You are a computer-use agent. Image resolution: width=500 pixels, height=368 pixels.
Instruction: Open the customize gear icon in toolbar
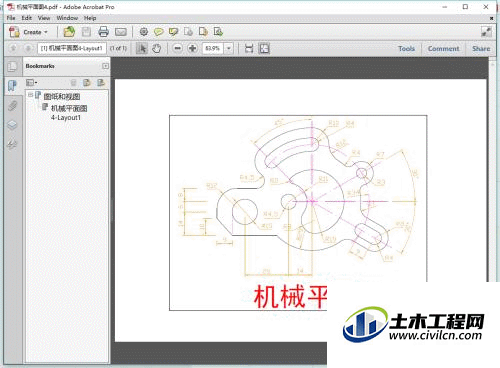click(144, 32)
